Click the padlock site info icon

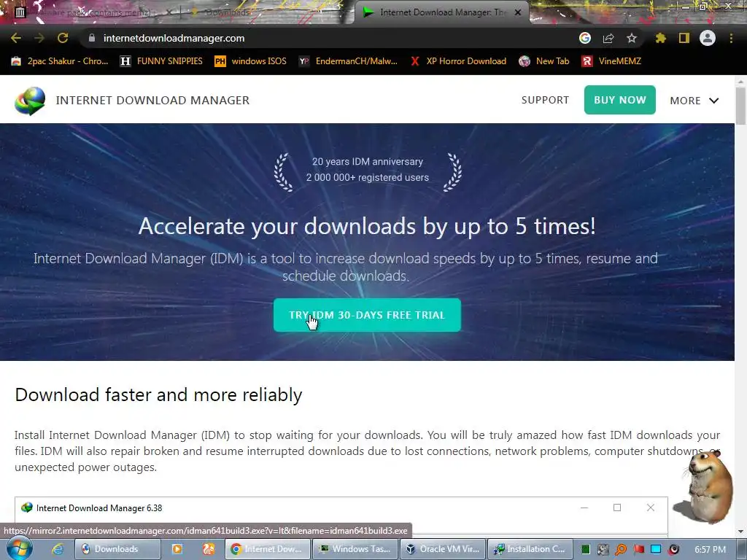click(92, 38)
